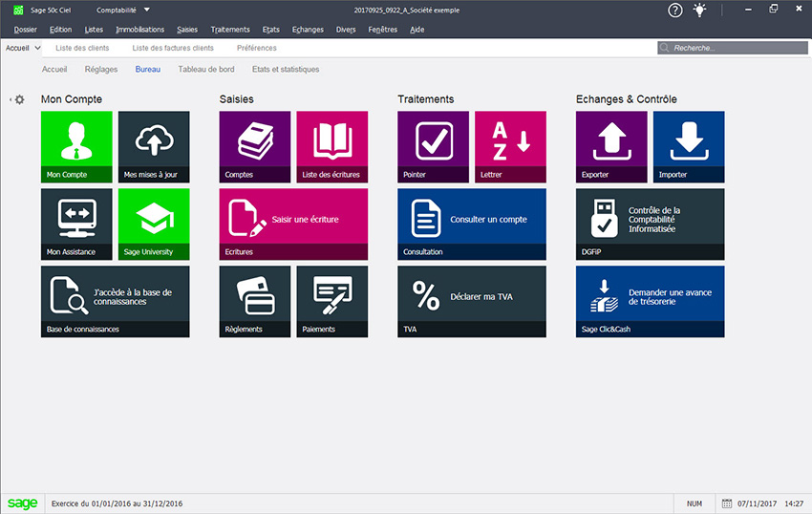Viewport: 812px width, 514px height.
Task: Expand the Accueil dropdown arrow
Action: (x=37, y=47)
